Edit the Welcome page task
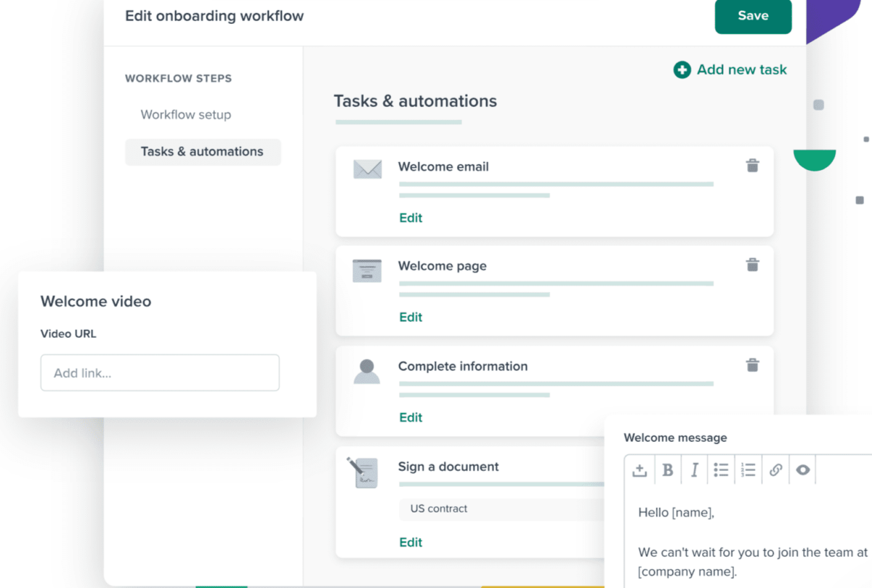 [411, 317]
